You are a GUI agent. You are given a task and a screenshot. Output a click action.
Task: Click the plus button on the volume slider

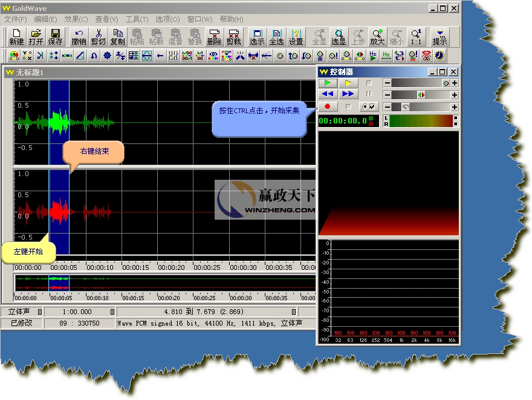pos(454,83)
